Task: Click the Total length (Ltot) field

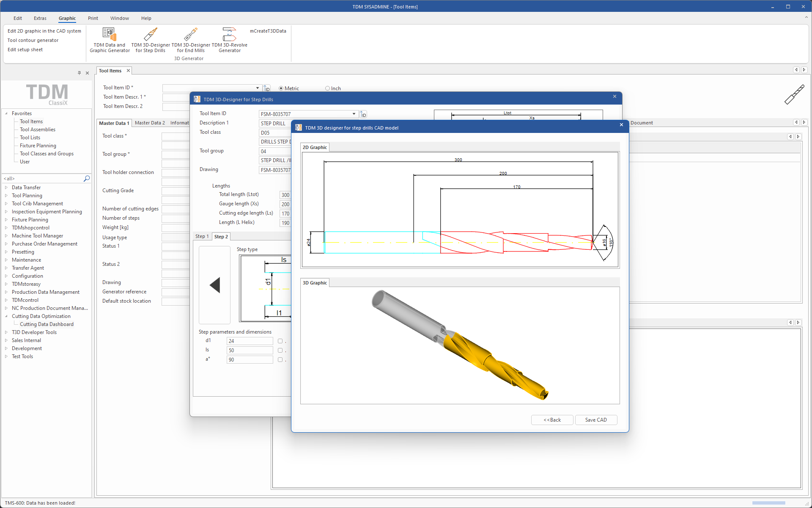Action: [285, 195]
